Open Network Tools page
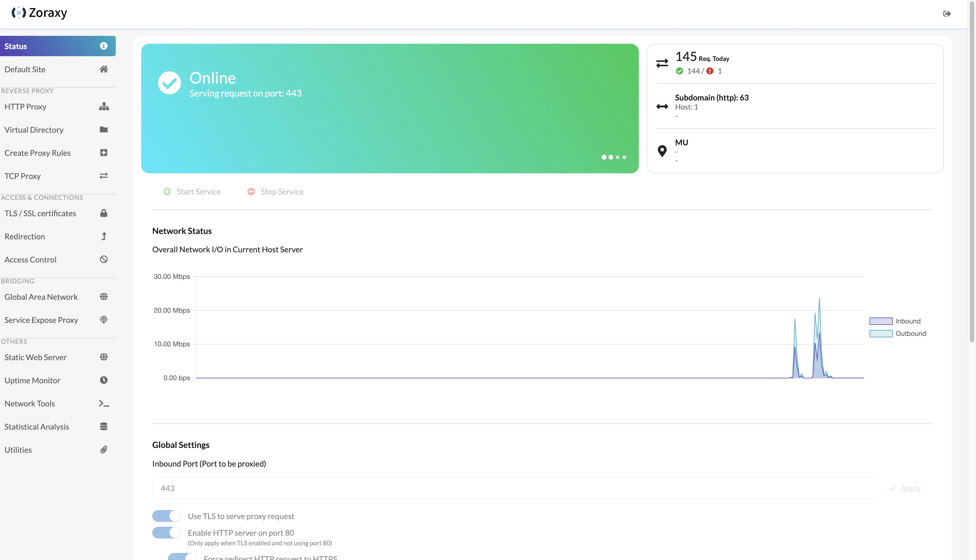The width and height of the screenshot is (976, 560). click(58, 403)
